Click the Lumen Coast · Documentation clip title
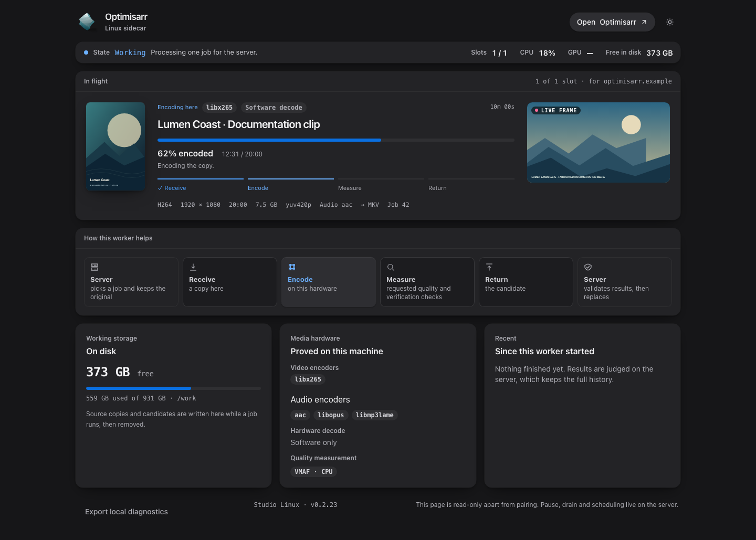756x540 pixels. [239, 124]
